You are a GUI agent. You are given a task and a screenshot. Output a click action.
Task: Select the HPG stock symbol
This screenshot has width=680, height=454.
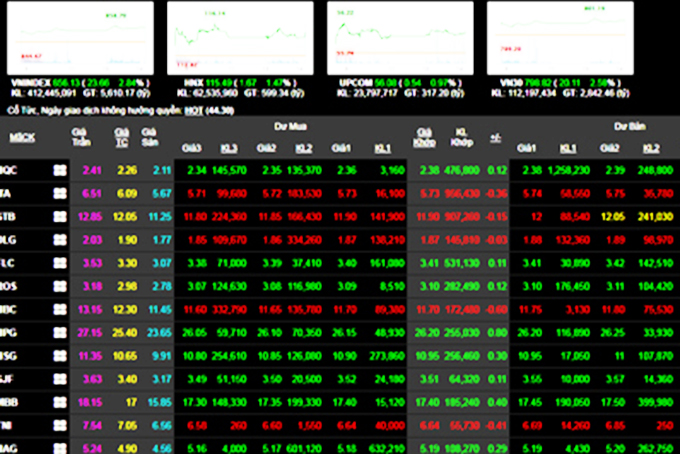coord(12,332)
